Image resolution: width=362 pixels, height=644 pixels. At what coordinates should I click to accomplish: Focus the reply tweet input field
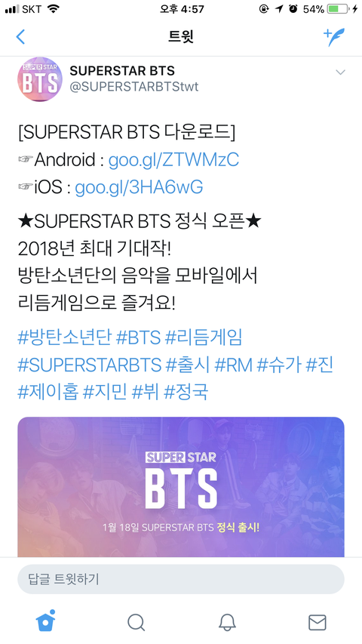tap(180, 579)
